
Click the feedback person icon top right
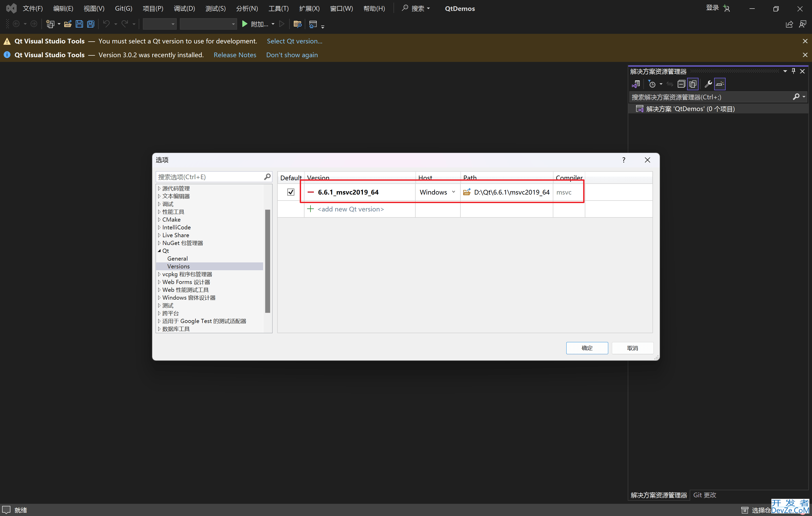coord(803,24)
